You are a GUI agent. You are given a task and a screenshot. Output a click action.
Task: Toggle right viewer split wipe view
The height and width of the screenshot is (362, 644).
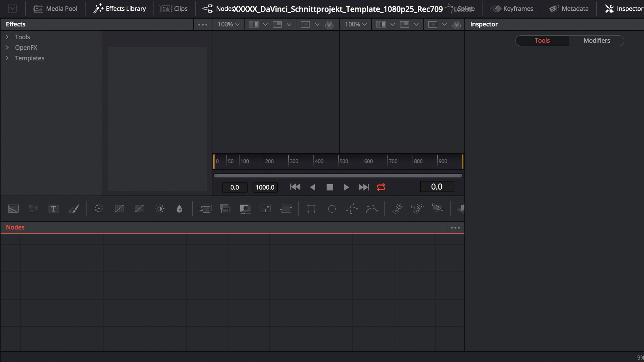[381, 24]
